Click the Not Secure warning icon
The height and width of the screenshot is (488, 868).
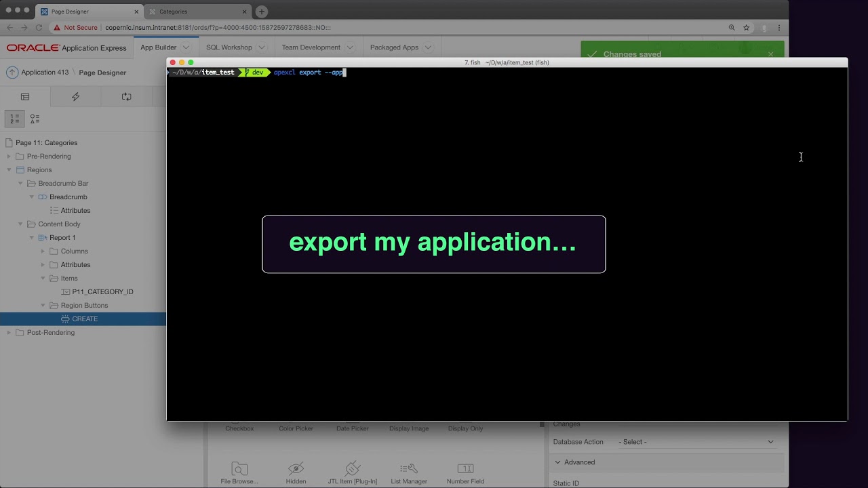coord(57,28)
